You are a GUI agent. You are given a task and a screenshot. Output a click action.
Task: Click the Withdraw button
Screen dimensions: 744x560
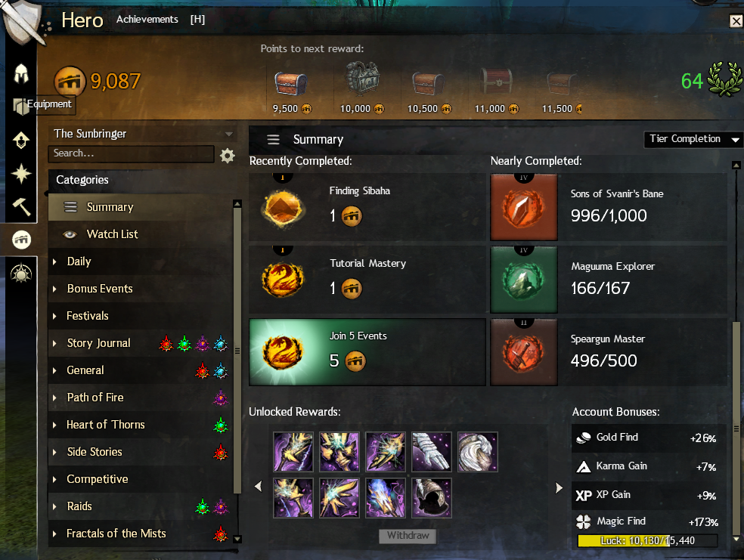(408, 536)
